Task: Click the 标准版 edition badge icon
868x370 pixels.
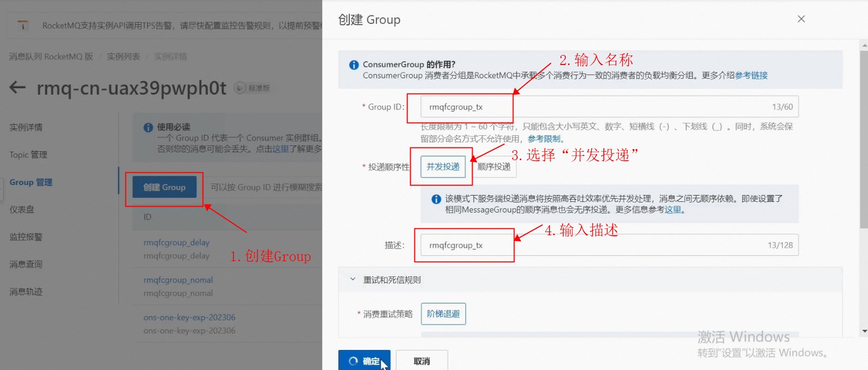Action: (x=240, y=88)
